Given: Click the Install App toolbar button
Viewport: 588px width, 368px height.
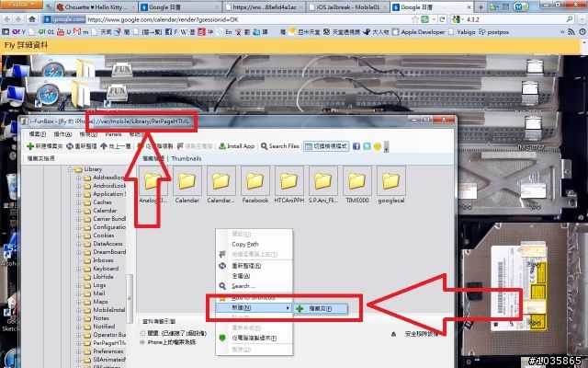Looking at the screenshot, I should point(237,146).
